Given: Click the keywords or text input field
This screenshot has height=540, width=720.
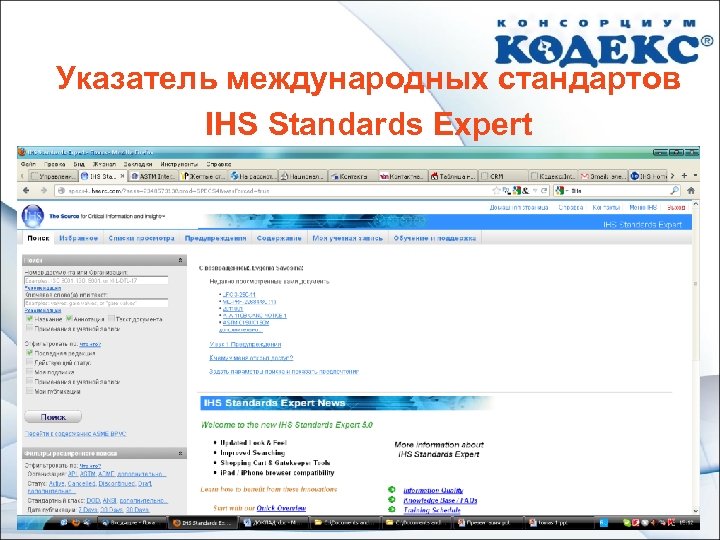Looking at the screenshot, I should (x=96, y=303).
